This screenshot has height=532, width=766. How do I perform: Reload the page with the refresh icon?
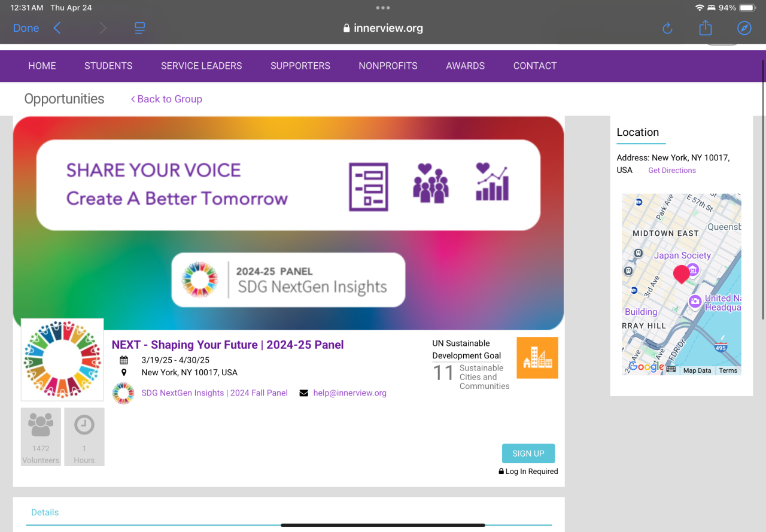[x=668, y=28]
